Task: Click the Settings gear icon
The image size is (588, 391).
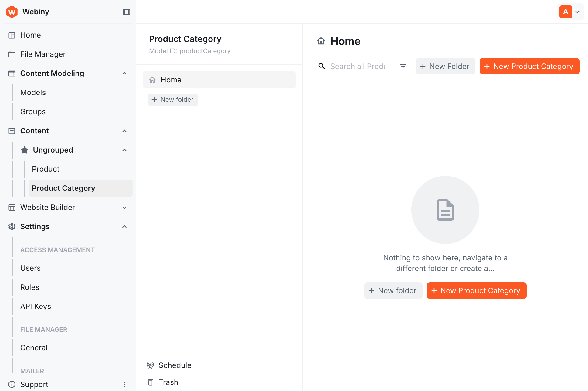Action: tap(12, 226)
